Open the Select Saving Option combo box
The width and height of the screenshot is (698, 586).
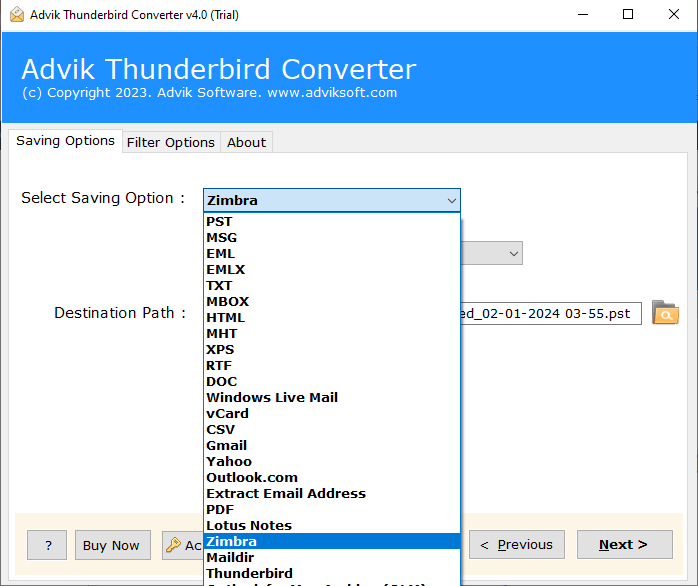[x=332, y=200]
